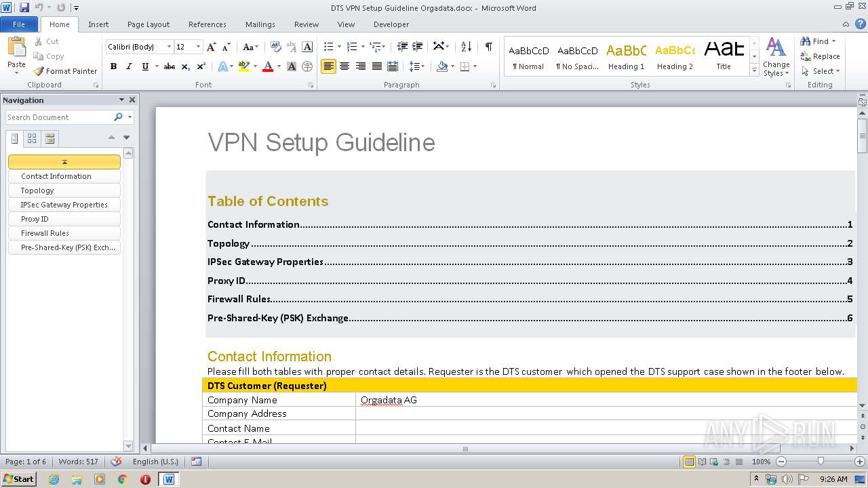The image size is (868, 488).
Task: Expand the Styles gallery More arrow
Action: pyautogui.click(x=755, y=70)
